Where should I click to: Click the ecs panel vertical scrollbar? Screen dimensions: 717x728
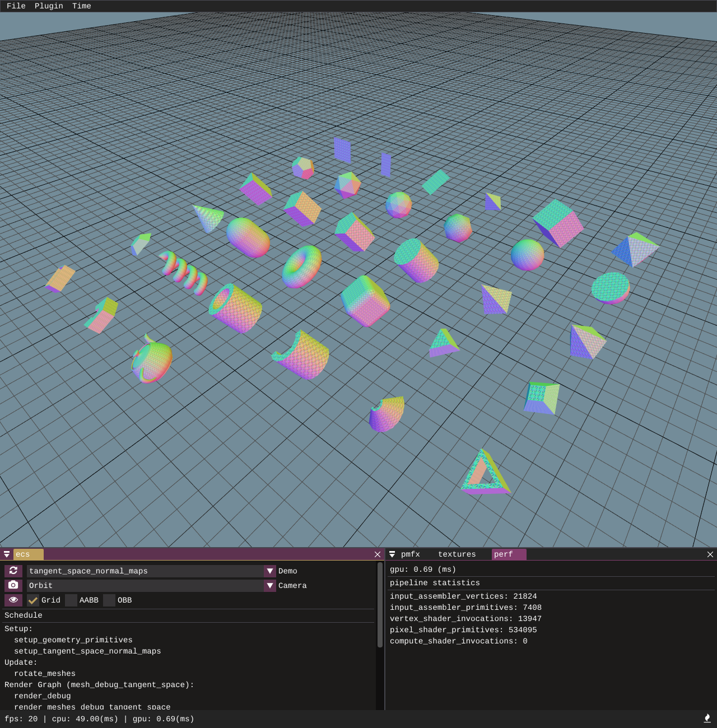pos(380,605)
